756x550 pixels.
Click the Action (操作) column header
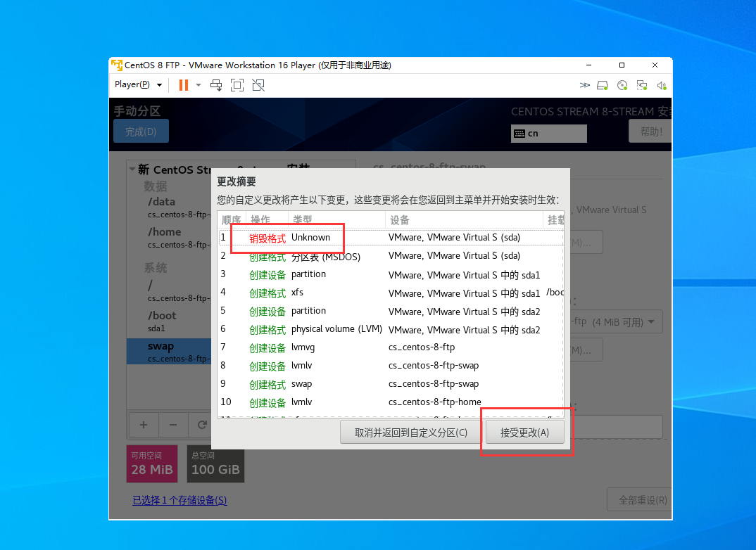[267, 220]
